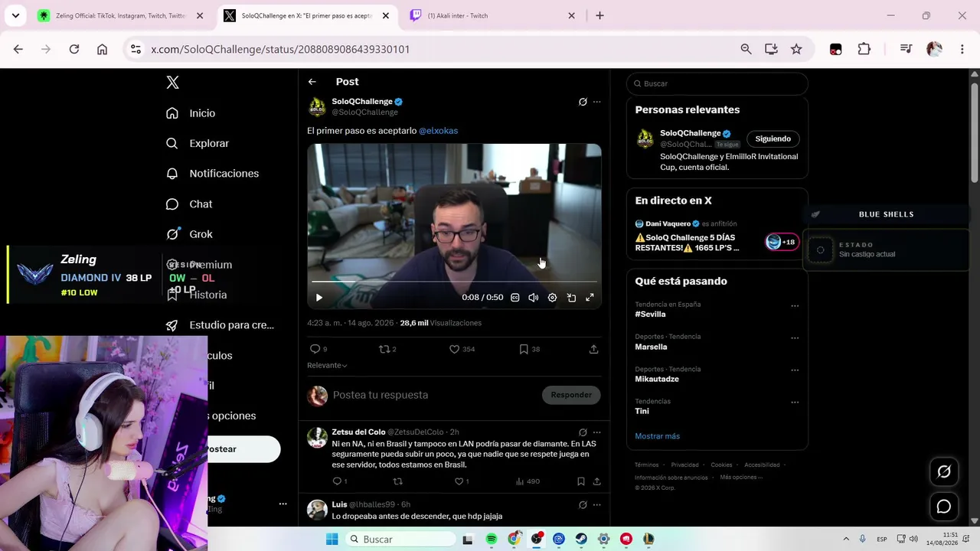Click the taskbar Buscar search box
This screenshot has width=980, height=551.
tap(399, 540)
